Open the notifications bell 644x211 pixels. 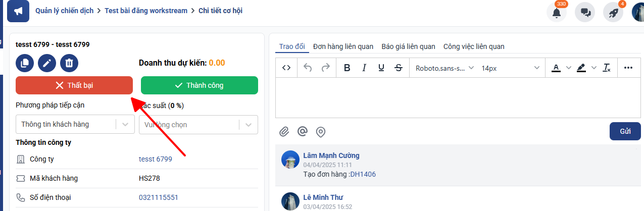(x=557, y=13)
